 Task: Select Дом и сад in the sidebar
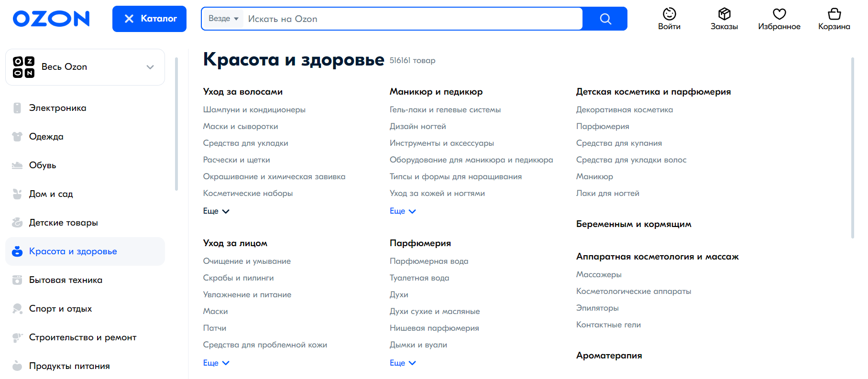[x=85, y=194]
